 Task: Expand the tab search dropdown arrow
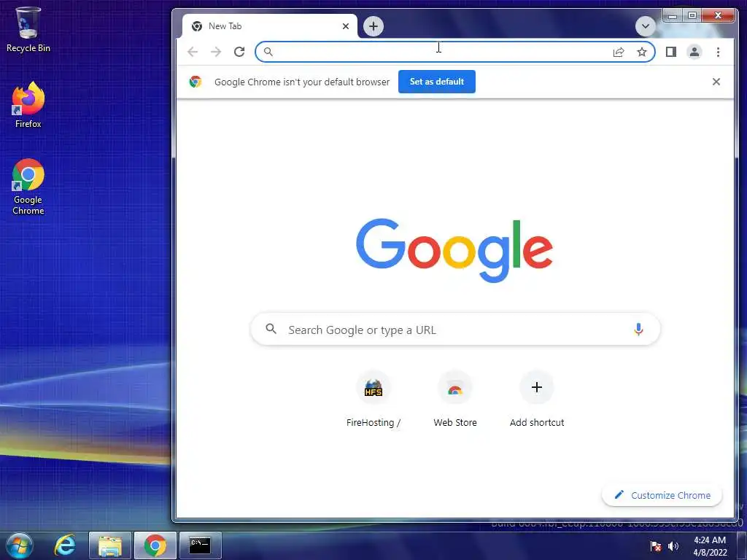pyautogui.click(x=645, y=26)
